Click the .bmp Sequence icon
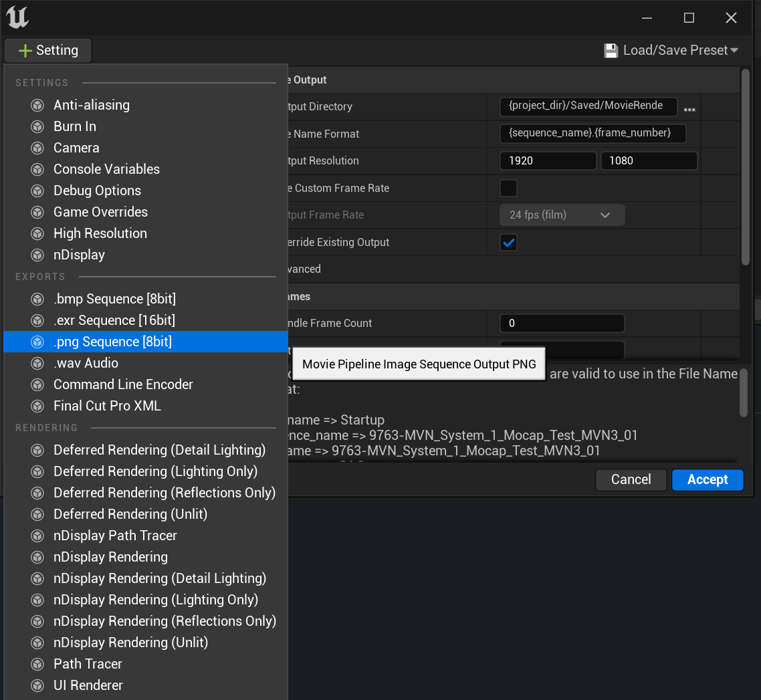This screenshot has width=761, height=700. (x=37, y=299)
